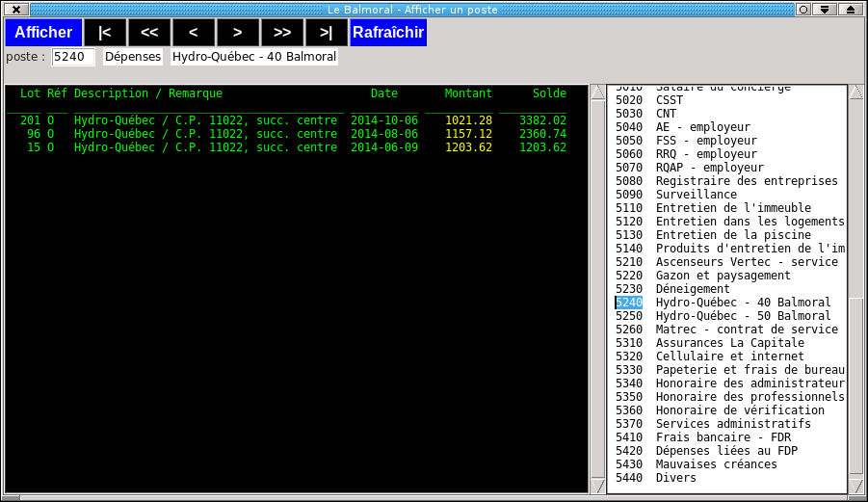Jump forward several postes with >> button
This screenshot has height=502, width=868.
coord(282,33)
